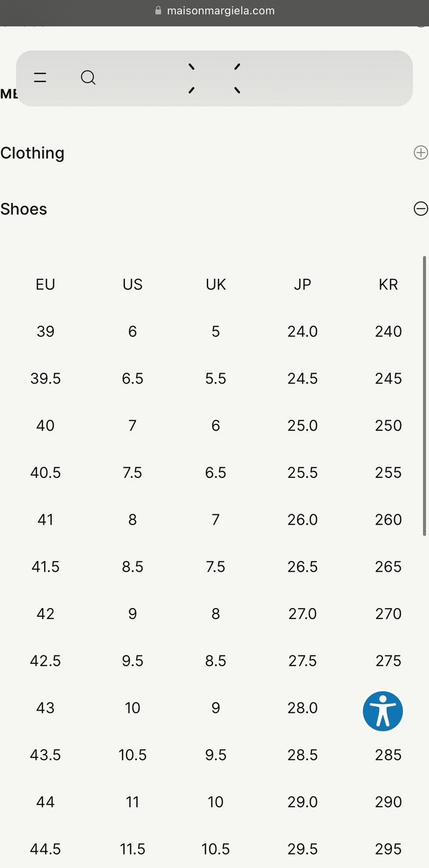Collapse the Shoes minus icon
Screen dimensions: 429x868
click(420, 208)
